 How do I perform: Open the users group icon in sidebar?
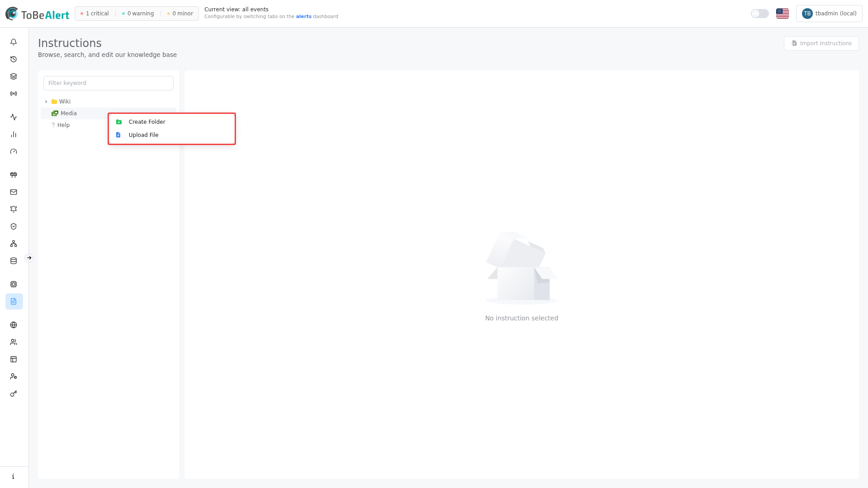pos(14,342)
